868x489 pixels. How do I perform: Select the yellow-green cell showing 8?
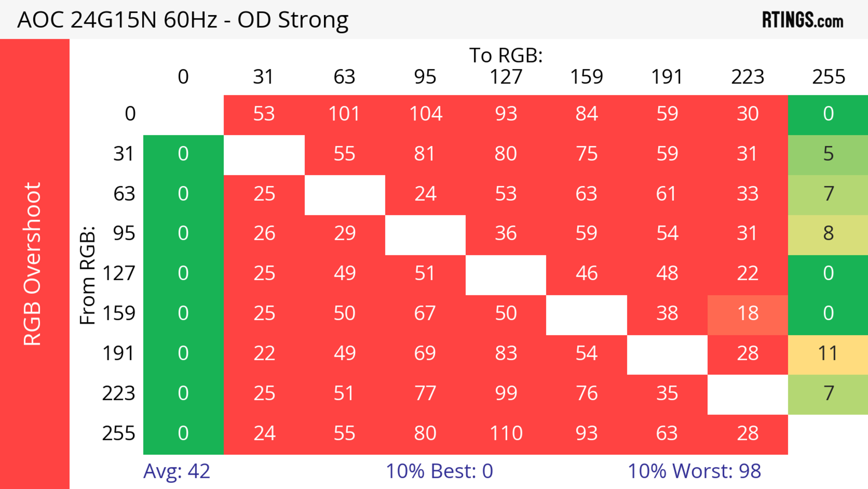[x=828, y=234]
